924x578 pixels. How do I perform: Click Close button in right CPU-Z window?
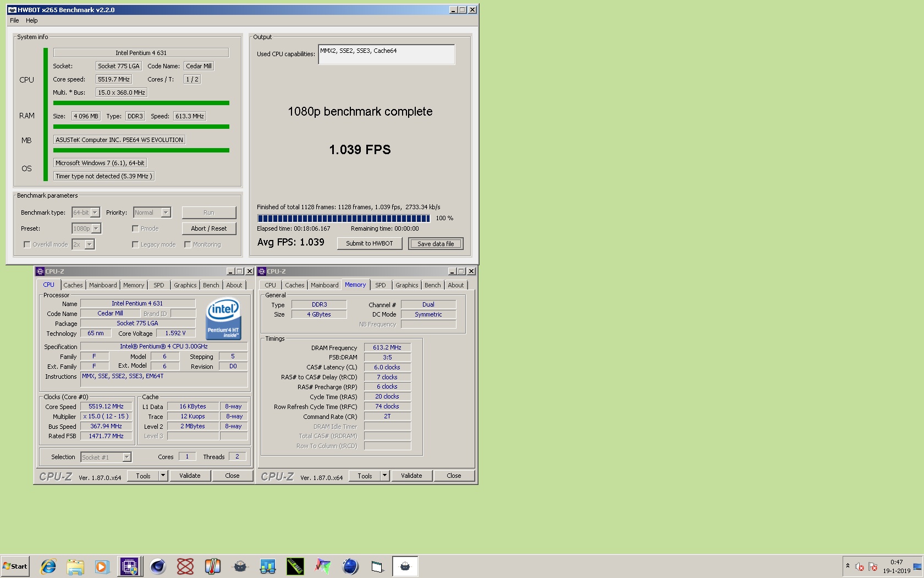(x=454, y=476)
